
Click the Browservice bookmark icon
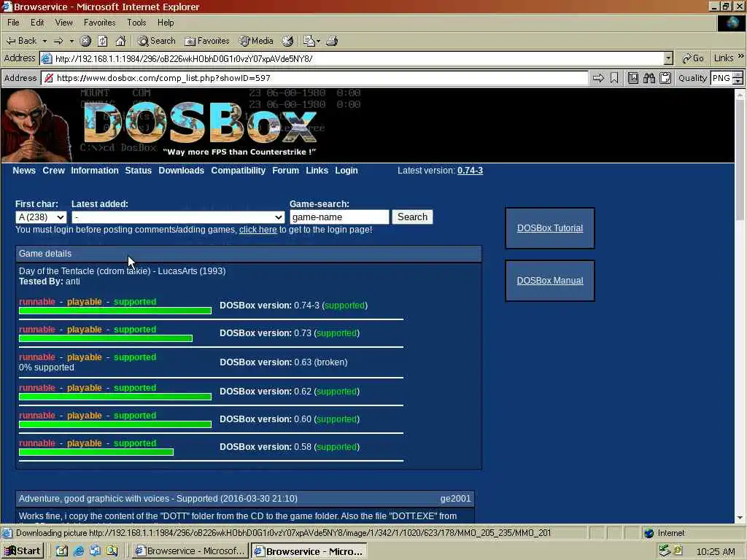[614, 78]
